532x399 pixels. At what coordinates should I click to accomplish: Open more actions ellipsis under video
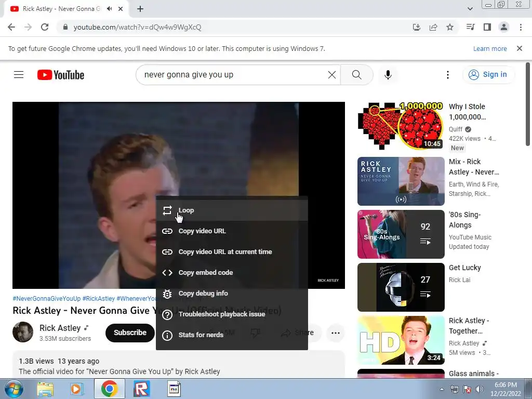[335, 333]
